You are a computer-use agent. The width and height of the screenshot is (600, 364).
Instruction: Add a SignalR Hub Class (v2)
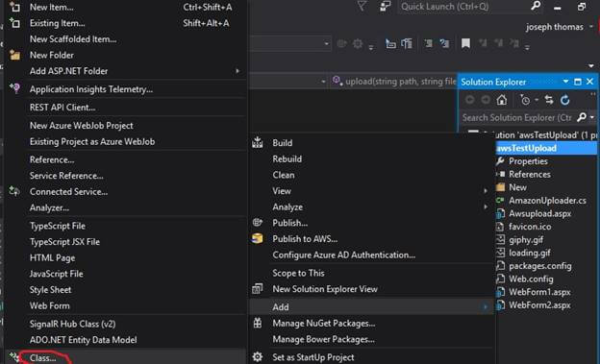click(x=72, y=324)
